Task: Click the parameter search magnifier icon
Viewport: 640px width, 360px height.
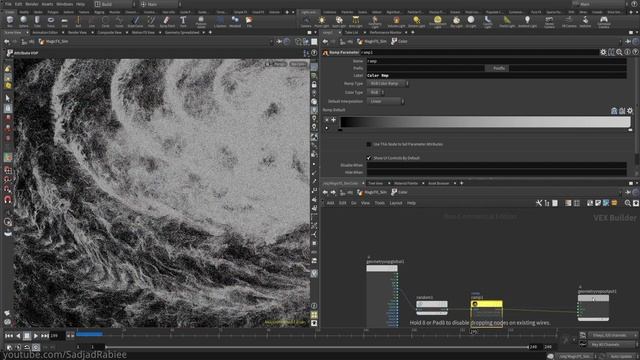Action: coord(619,52)
